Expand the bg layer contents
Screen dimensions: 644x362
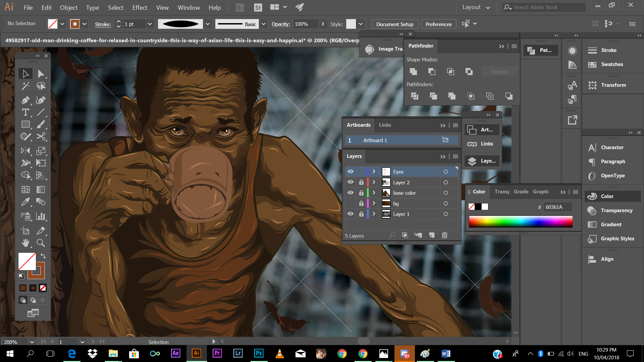tap(374, 203)
